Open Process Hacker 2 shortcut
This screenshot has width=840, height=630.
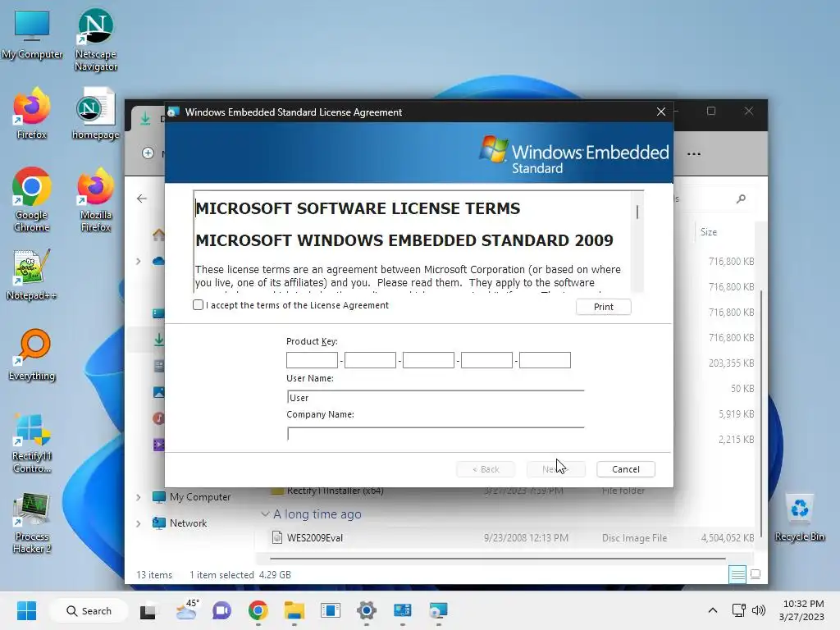click(32, 523)
